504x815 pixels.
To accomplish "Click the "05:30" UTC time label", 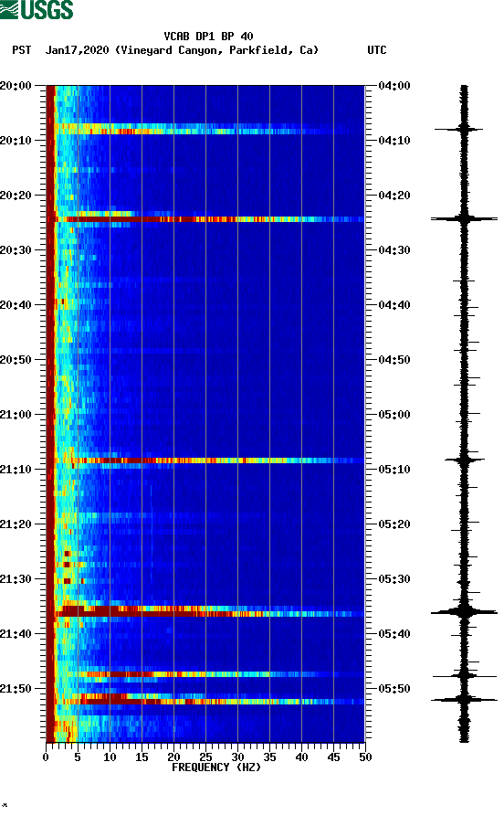I will pyautogui.click(x=394, y=579).
